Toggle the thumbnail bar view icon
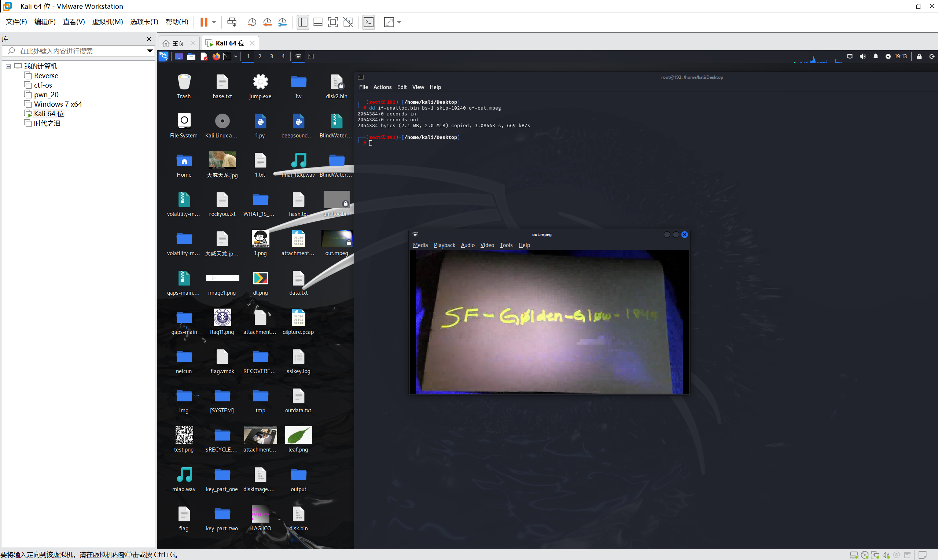This screenshot has height=560, width=938. coord(318,22)
